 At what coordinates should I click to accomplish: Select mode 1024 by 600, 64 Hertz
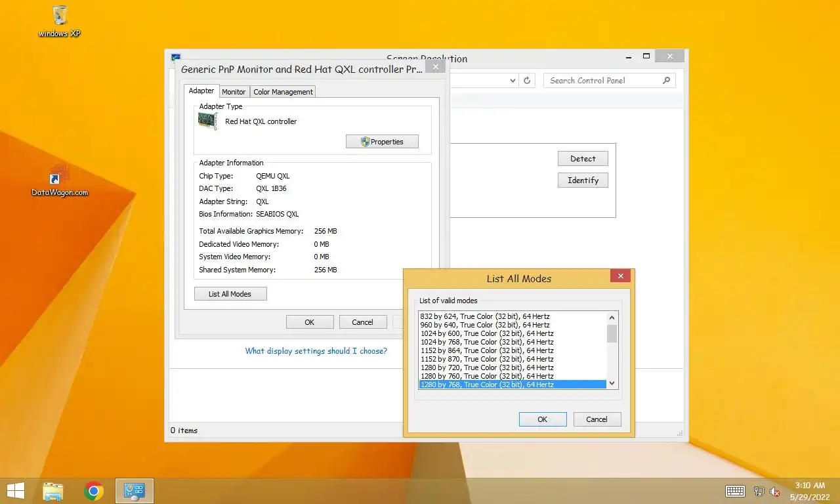[x=513, y=333]
